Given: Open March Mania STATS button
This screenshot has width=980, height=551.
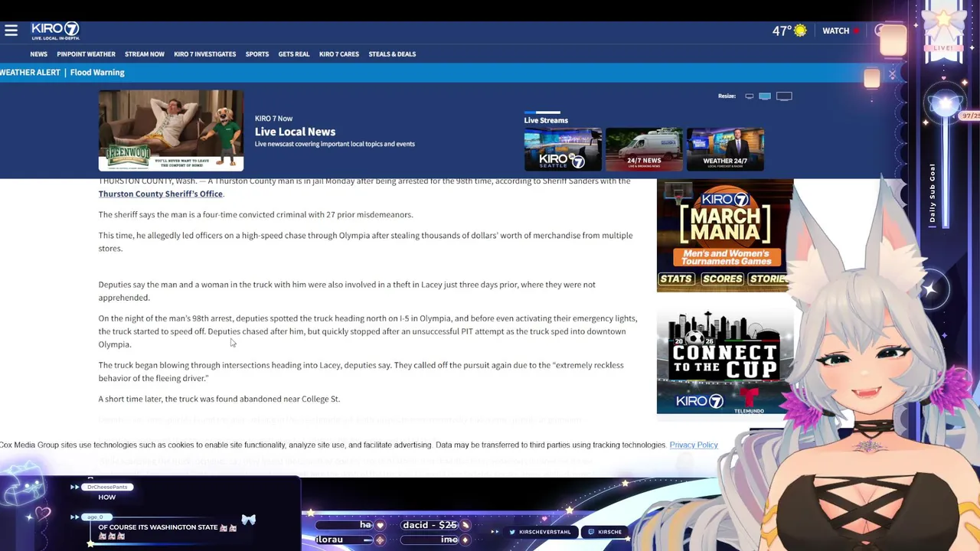Looking at the screenshot, I should click(676, 279).
